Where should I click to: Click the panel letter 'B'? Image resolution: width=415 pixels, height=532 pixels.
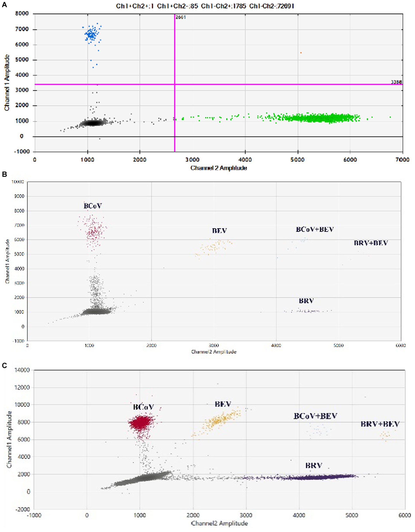point(4,174)
